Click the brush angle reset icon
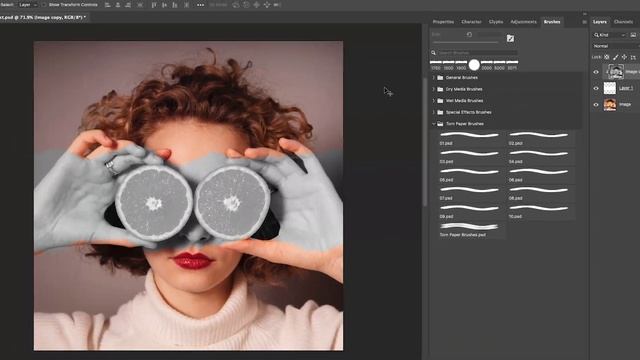 [469, 35]
